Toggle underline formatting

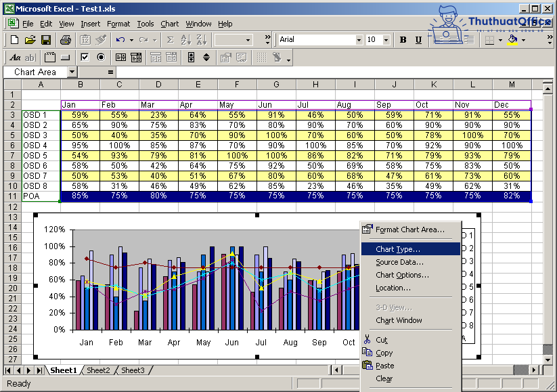tap(418, 39)
